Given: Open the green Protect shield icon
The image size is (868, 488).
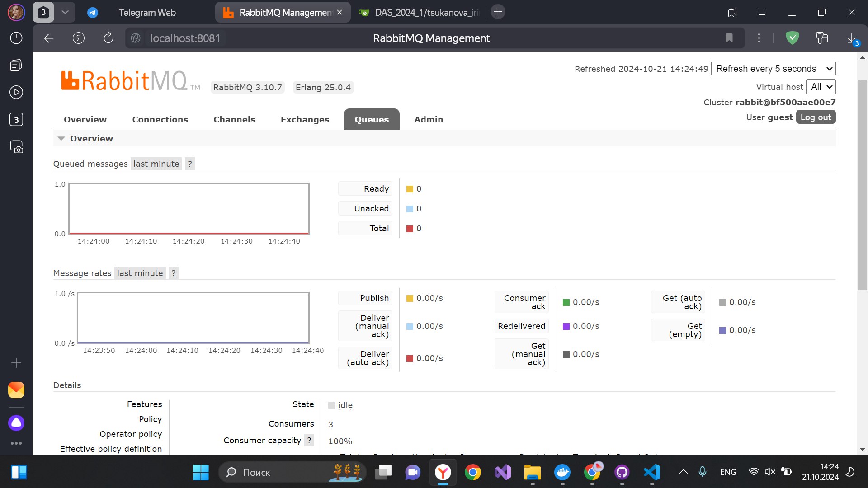Looking at the screenshot, I should [793, 38].
